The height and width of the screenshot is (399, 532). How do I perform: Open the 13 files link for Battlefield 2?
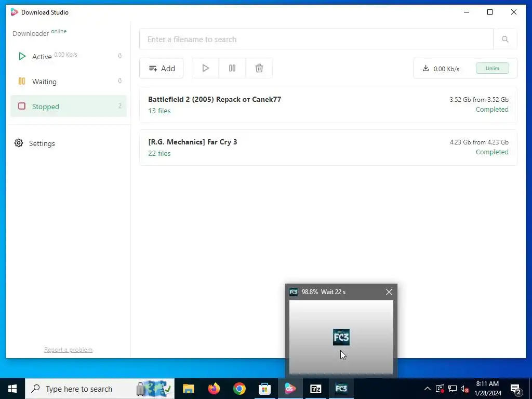[159, 111]
